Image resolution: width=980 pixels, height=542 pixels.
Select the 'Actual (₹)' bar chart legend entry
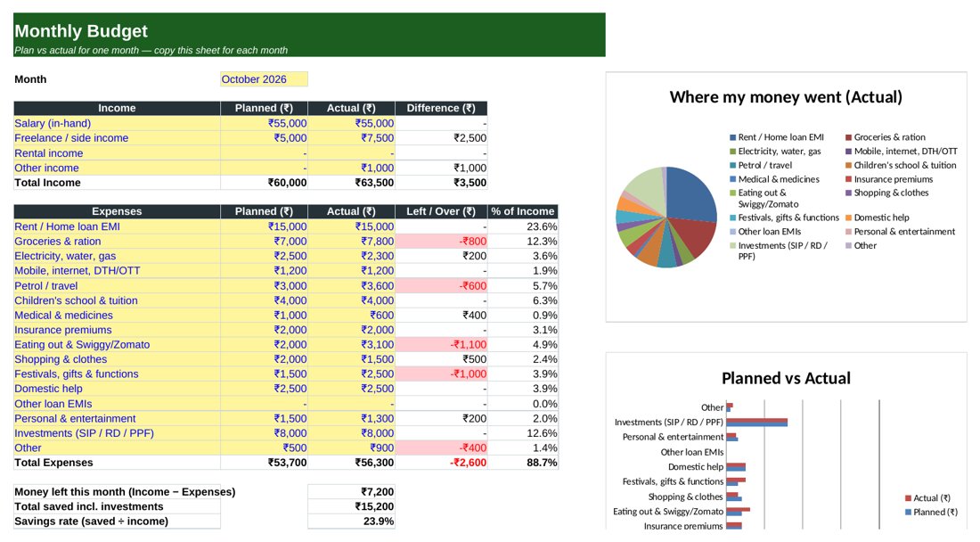click(927, 498)
